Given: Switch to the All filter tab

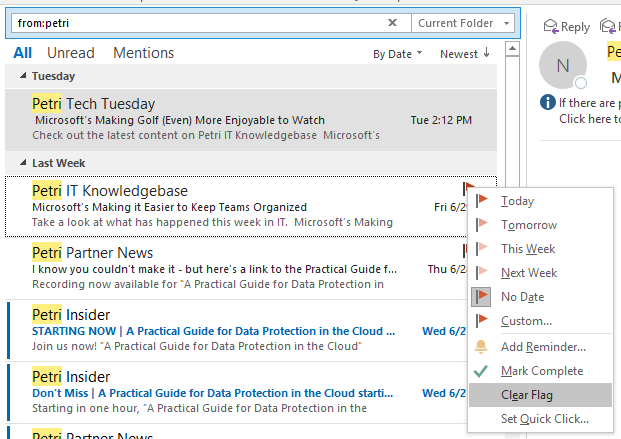Looking at the screenshot, I should click(x=22, y=53).
